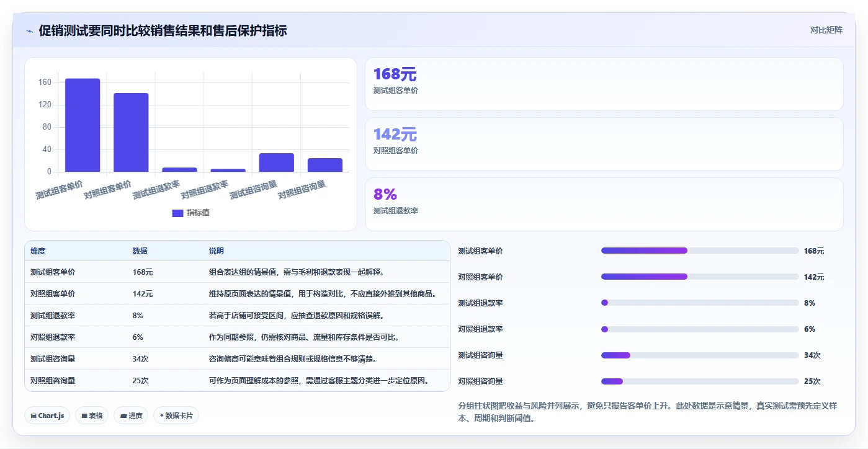Select the 对照组退款率 table row label
868x449 pixels.
(x=53, y=337)
